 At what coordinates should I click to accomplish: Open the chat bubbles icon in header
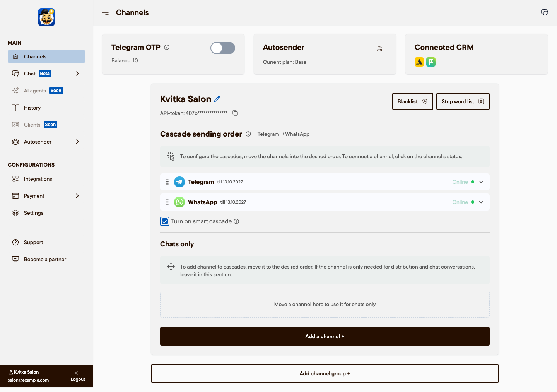[545, 12]
